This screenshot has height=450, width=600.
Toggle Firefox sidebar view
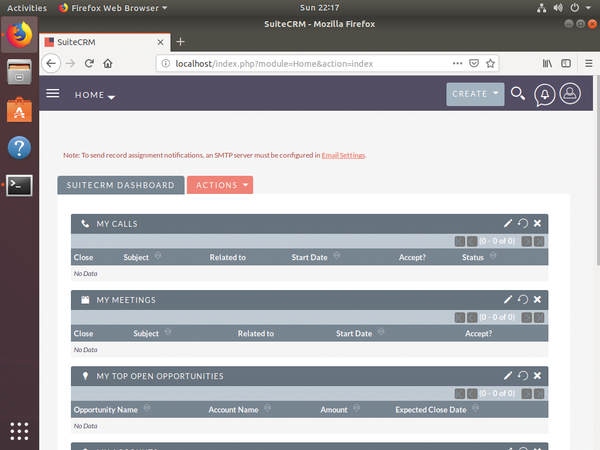point(566,64)
